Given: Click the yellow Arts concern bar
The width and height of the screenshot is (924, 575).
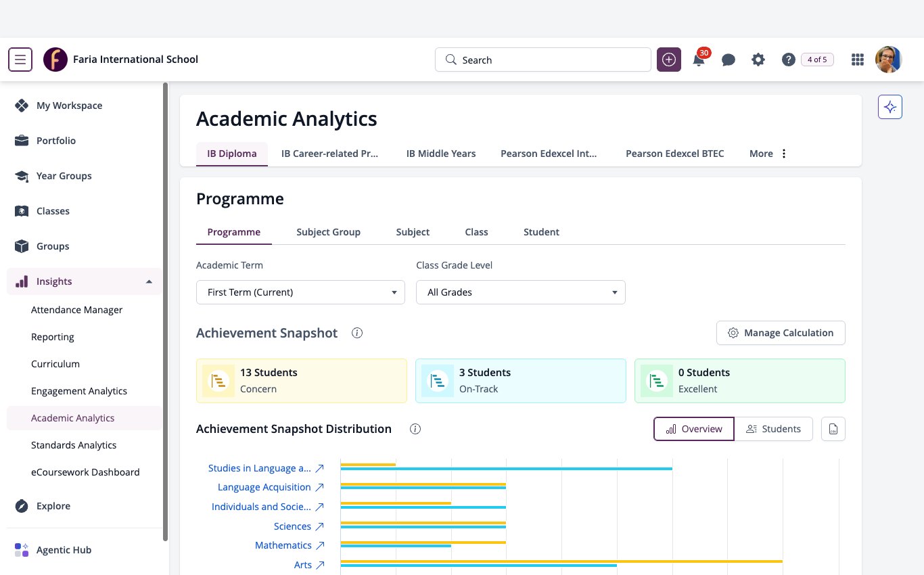Looking at the screenshot, I should (561, 561).
